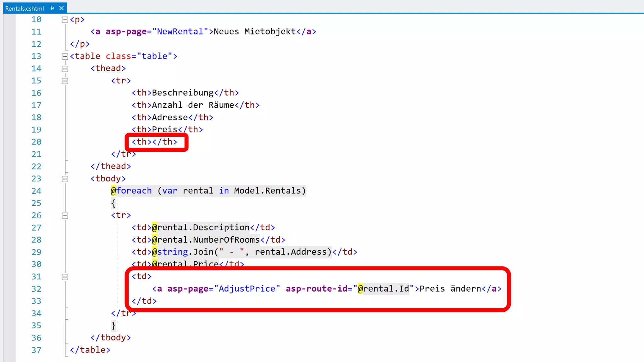Image resolution: width=644 pixels, height=362 pixels.
Task: Place cursor on "AdjustPrice" attribute value
Action: (x=247, y=289)
